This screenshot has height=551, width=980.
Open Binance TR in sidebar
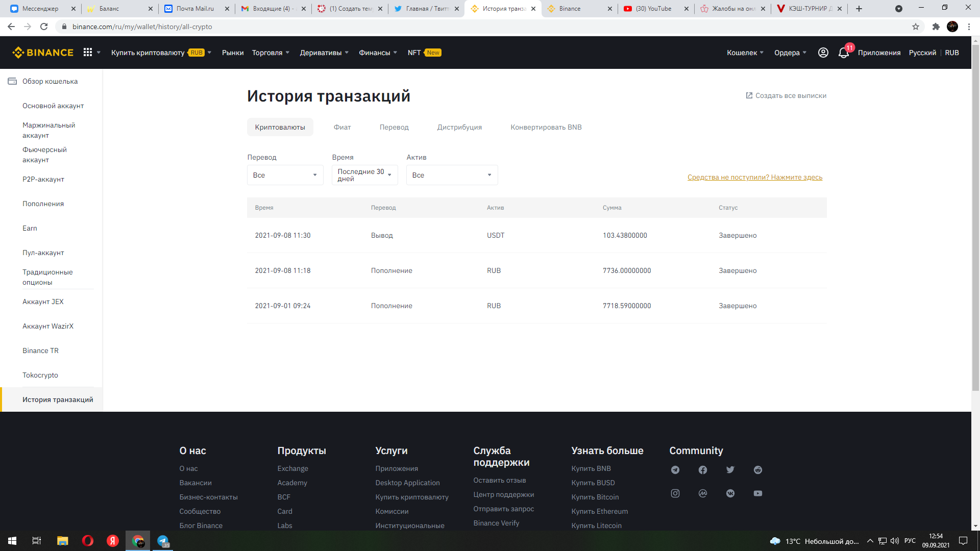41,350
